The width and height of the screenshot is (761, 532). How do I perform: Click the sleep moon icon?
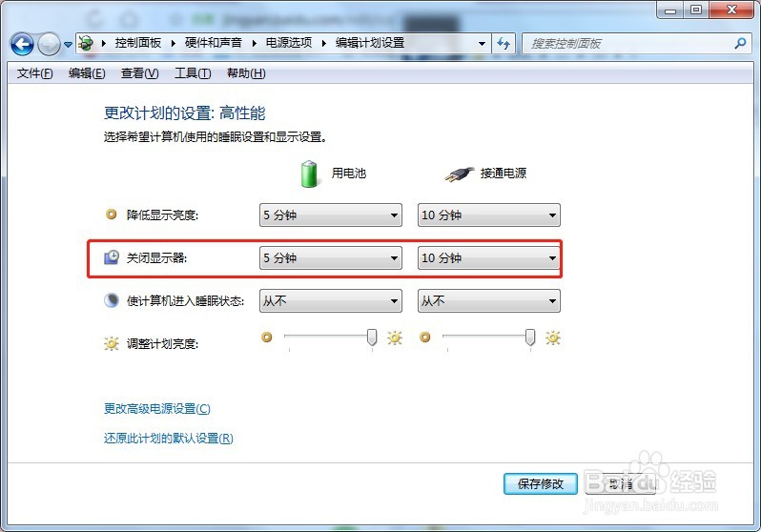(x=112, y=300)
